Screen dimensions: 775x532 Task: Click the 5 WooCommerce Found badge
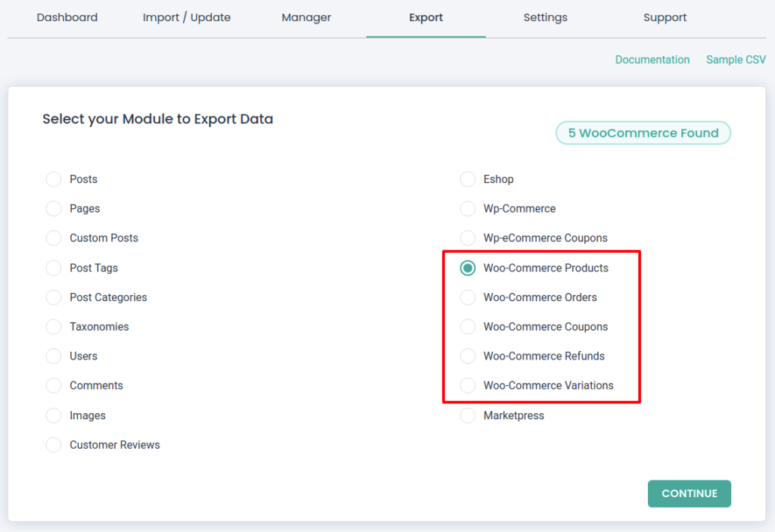pos(643,133)
